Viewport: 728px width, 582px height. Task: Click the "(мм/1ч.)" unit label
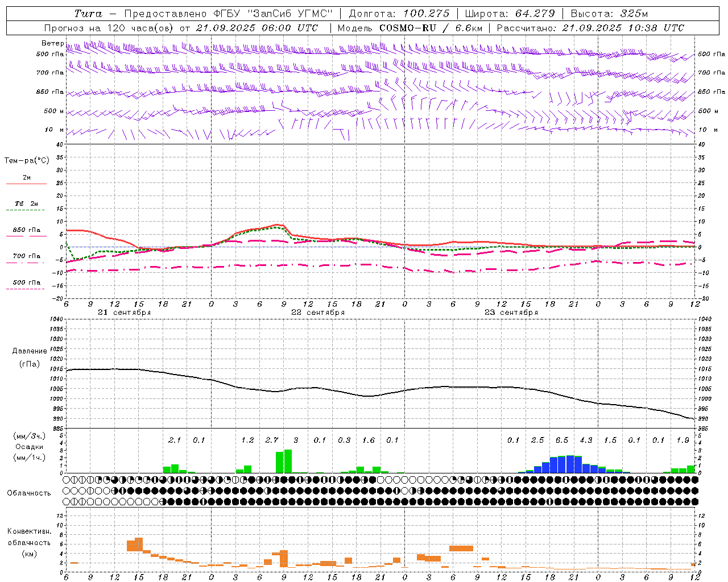click(x=29, y=458)
